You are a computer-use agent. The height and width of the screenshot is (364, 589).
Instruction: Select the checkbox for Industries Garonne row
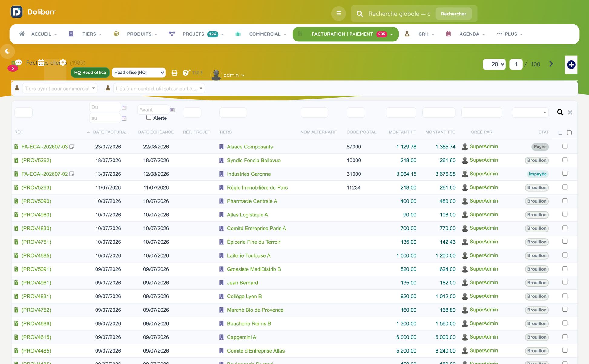(565, 174)
